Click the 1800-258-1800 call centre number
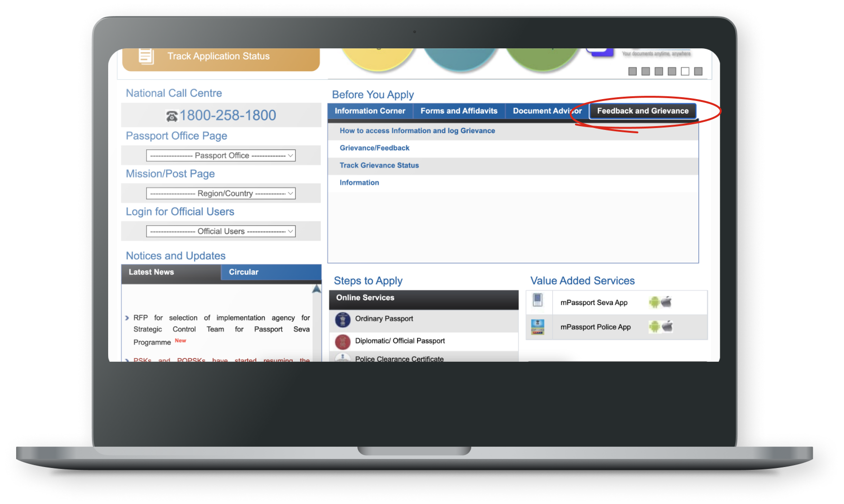 (x=228, y=115)
